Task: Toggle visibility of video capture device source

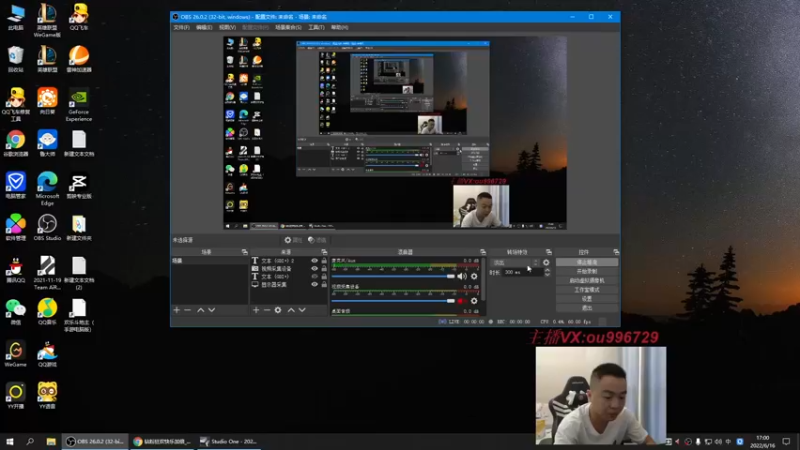Action: [314, 269]
